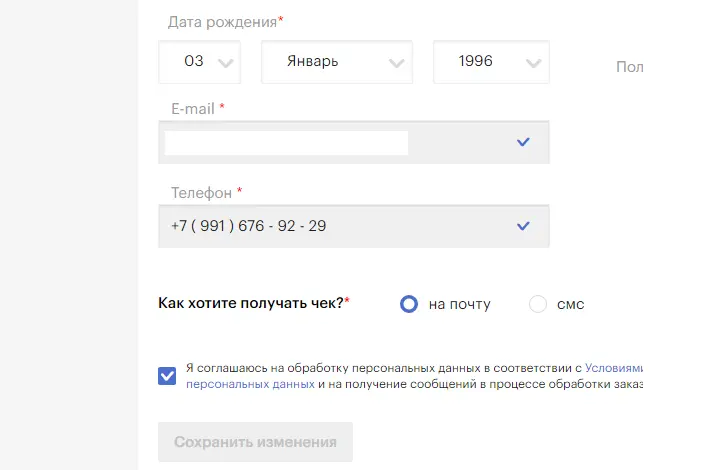This screenshot has width=722, height=470.
Task: Click inside the E-mail input field
Action: click(x=354, y=142)
